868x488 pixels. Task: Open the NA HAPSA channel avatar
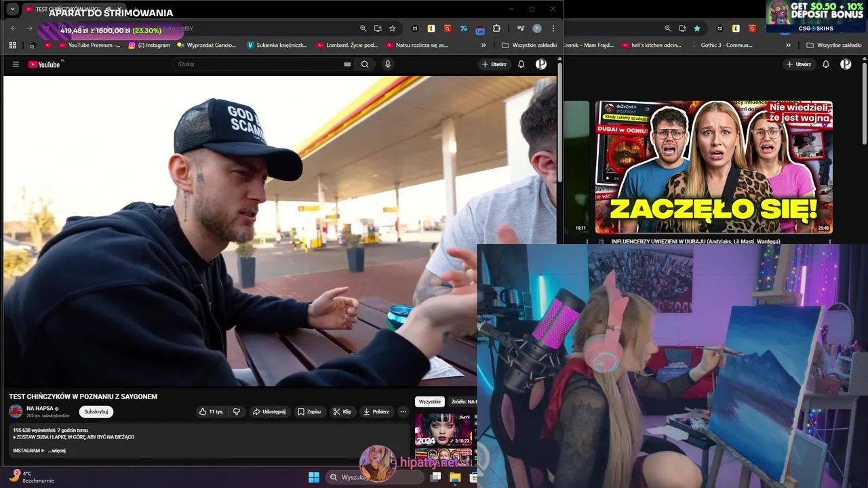[x=16, y=411]
